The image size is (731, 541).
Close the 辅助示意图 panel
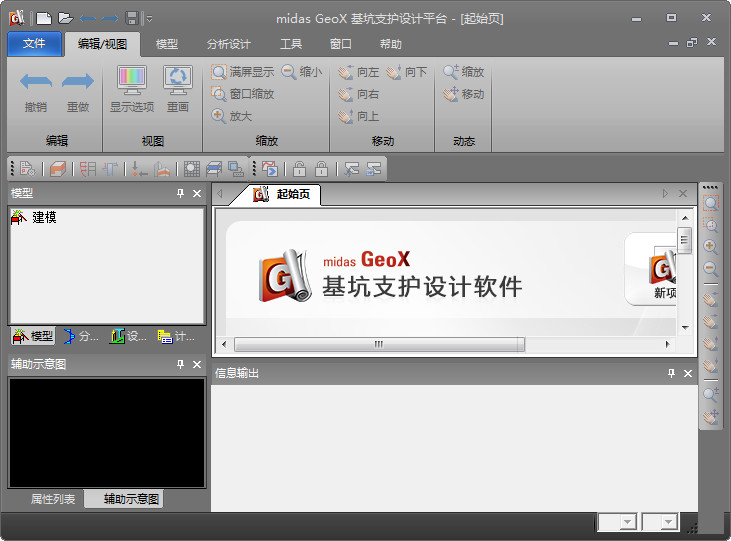pyautogui.click(x=197, y=364)
